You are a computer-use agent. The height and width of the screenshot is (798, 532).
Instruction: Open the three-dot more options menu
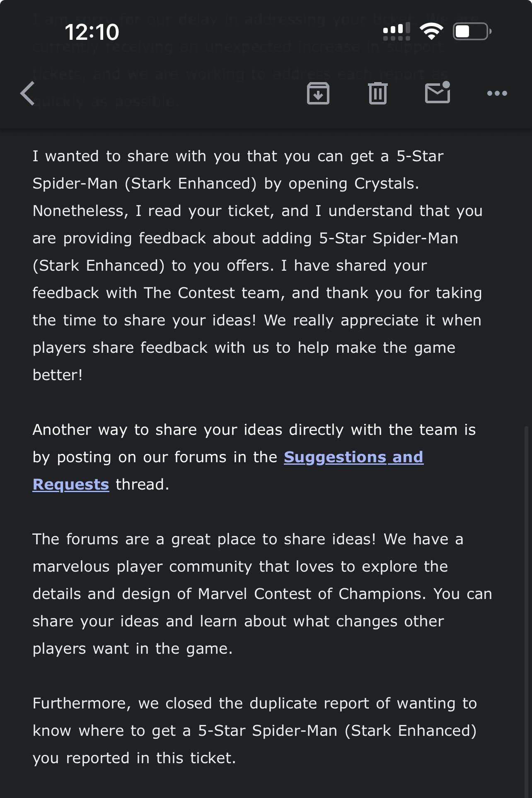pyautogui.click(x=497, y=93)
